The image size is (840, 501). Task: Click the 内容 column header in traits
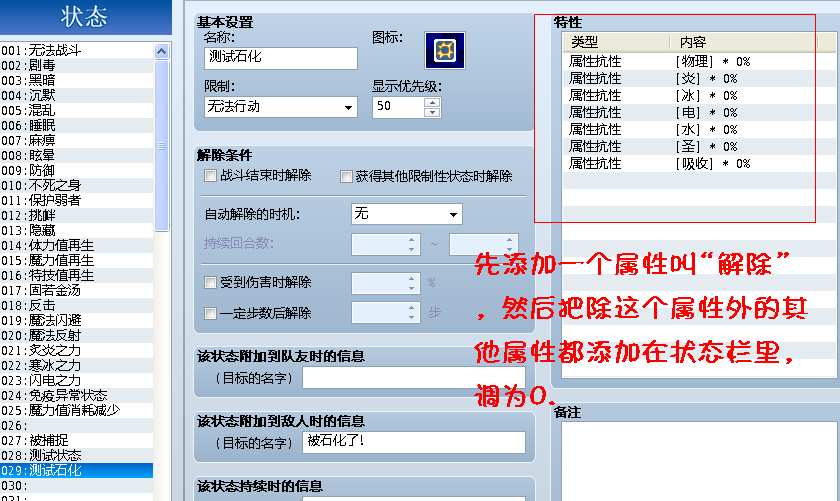tap(744, 42)
